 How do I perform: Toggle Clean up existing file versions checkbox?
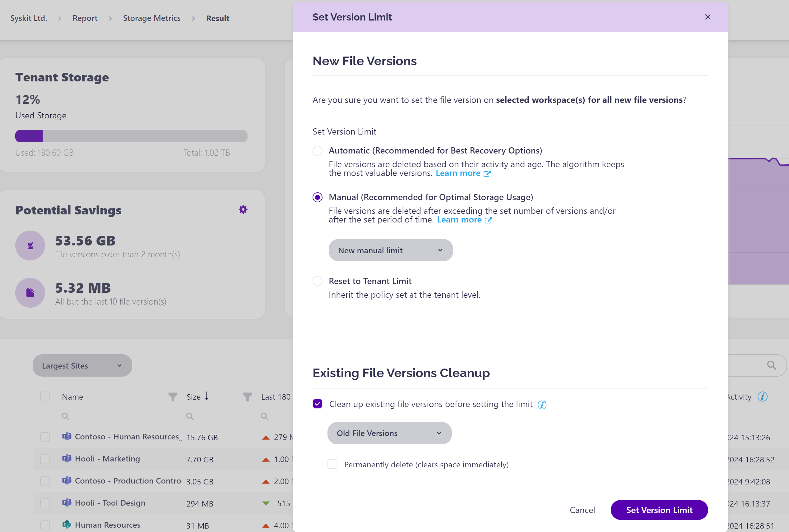click(x=318, y=404)
